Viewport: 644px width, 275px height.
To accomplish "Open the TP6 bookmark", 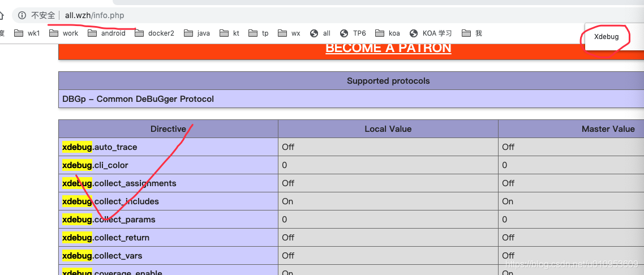I will click(353, 33).
